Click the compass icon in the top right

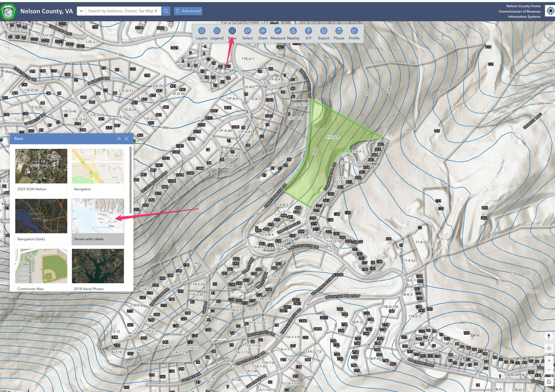pyautogui.click(x=550, y=11)
